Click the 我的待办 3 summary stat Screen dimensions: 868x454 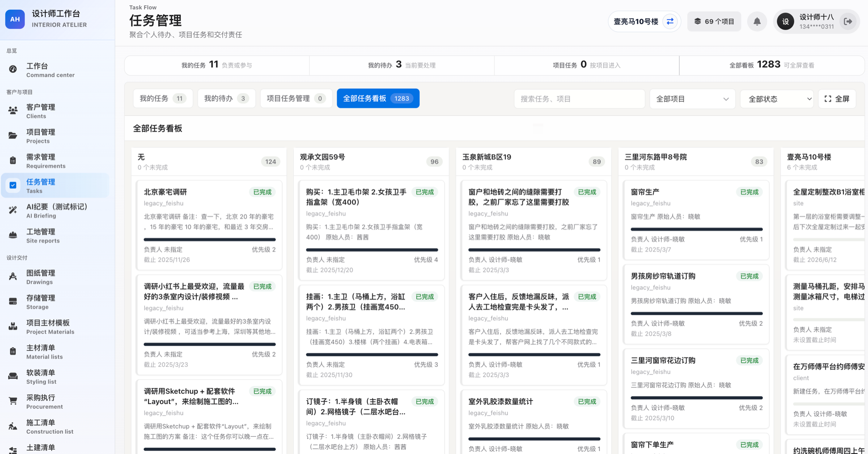tap(402, 65)
